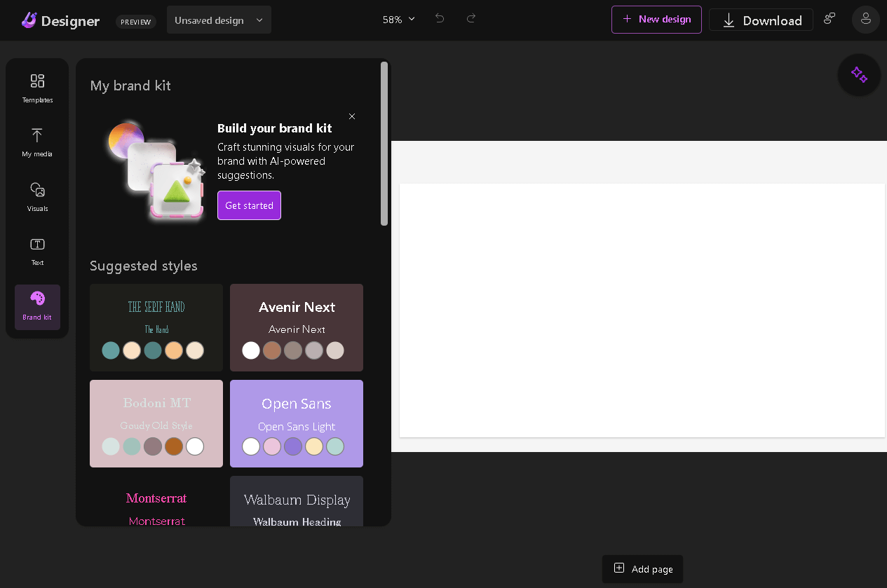The width and height of the screenshot is (887, 588).
Task: Select the Open Sans suggested style
Action: [x=297, y=423]
